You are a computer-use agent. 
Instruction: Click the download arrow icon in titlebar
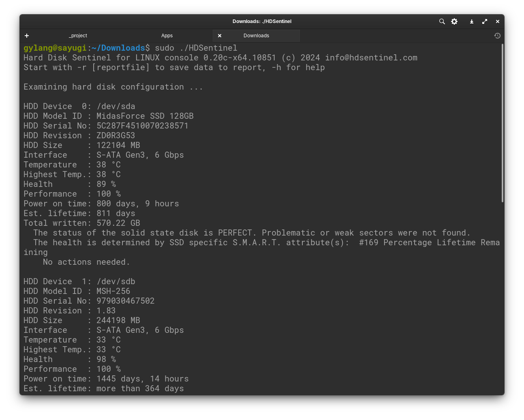click(471, 21)
